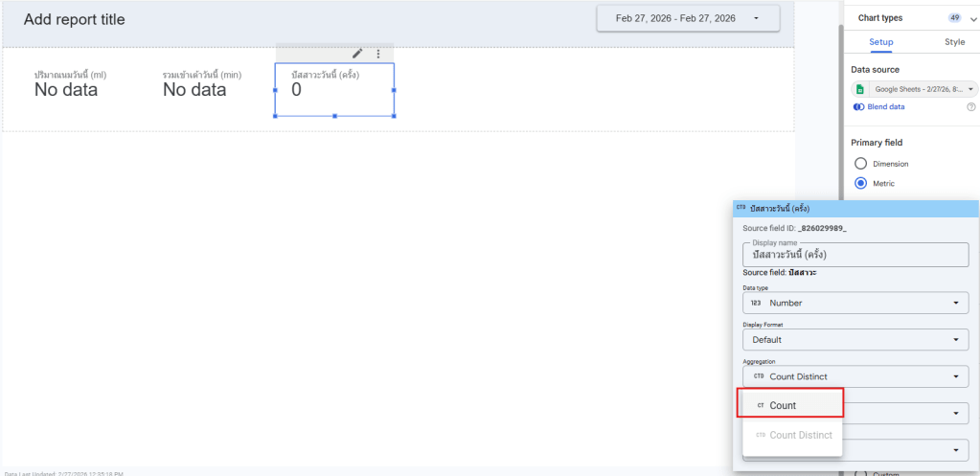Click the 49 chart types count badge
Screen dimensions: 980x476
point(954,17)
